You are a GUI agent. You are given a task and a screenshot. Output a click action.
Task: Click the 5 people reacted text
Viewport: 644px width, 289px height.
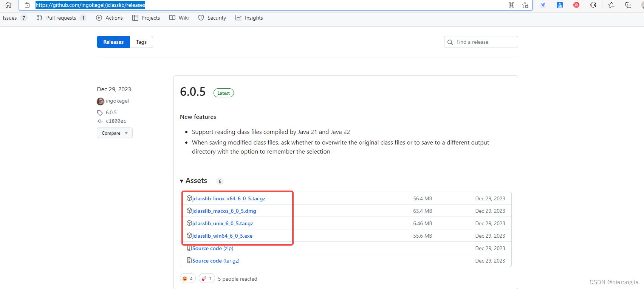(x=237, y=279)
